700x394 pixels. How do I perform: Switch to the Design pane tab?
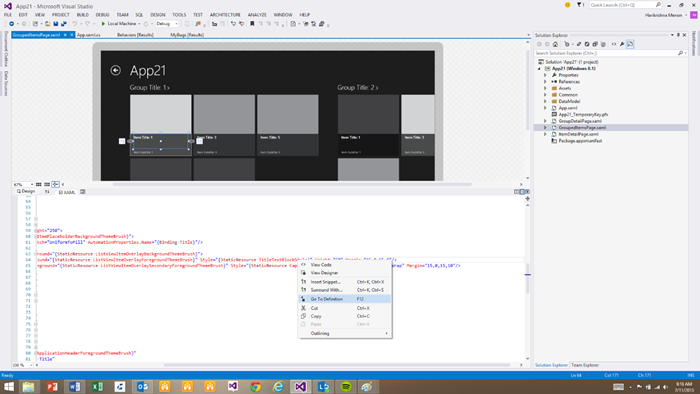(26, 191)
